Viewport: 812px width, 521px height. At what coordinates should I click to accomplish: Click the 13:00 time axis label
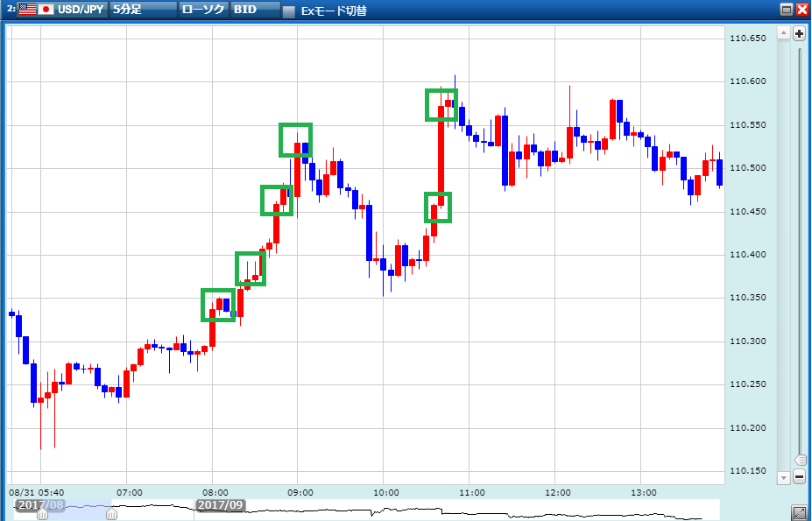tap(644, 492)
